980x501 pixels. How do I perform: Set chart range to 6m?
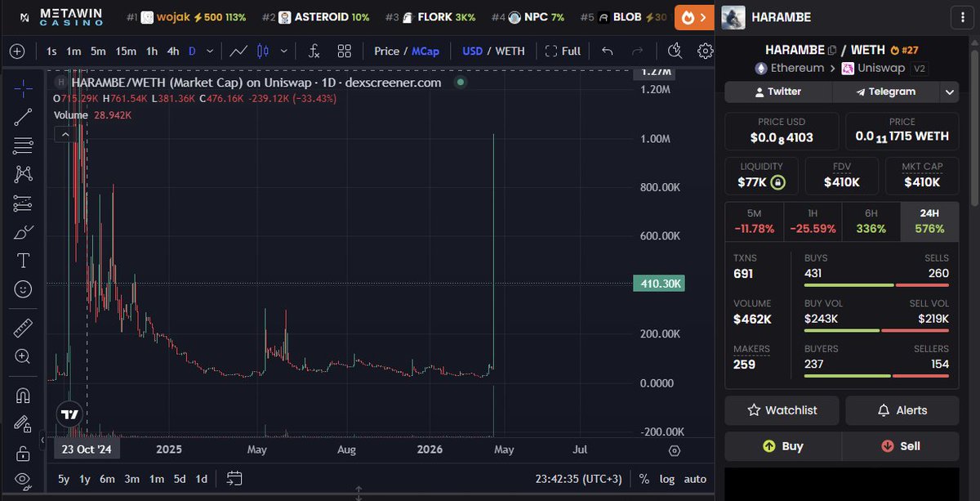tap(107, 479)
